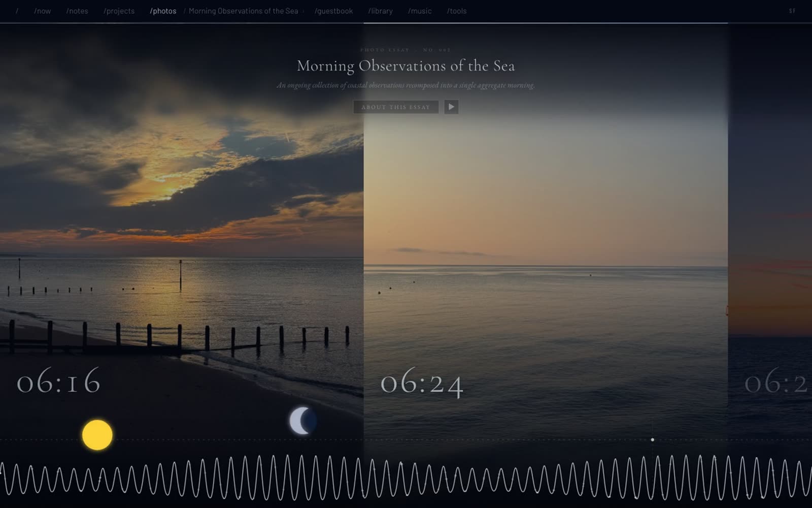The width and height of the screenshot is (812, 508).
Task: Navigate to /photos section
Action: [x=163, y=11]
